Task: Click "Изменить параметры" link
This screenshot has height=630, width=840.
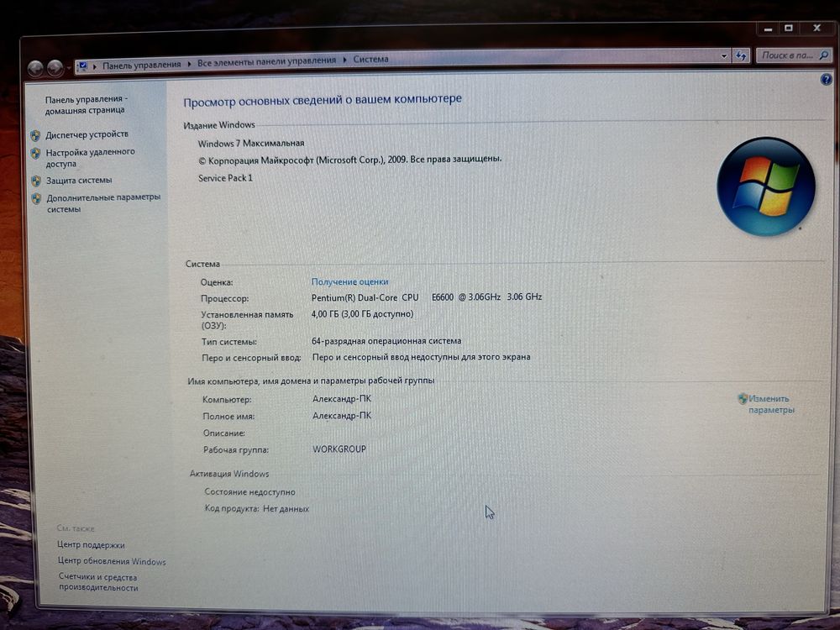Action: [771, 404]
